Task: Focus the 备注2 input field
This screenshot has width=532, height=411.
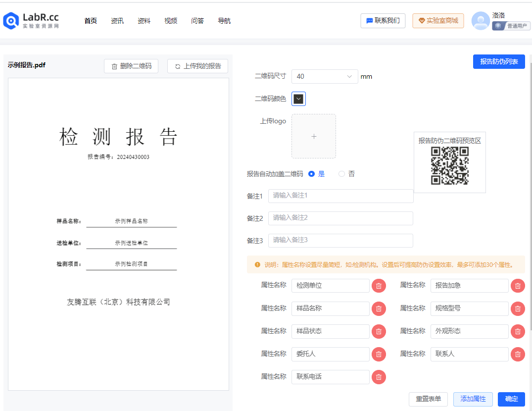Action: click(x=340, y=218)
